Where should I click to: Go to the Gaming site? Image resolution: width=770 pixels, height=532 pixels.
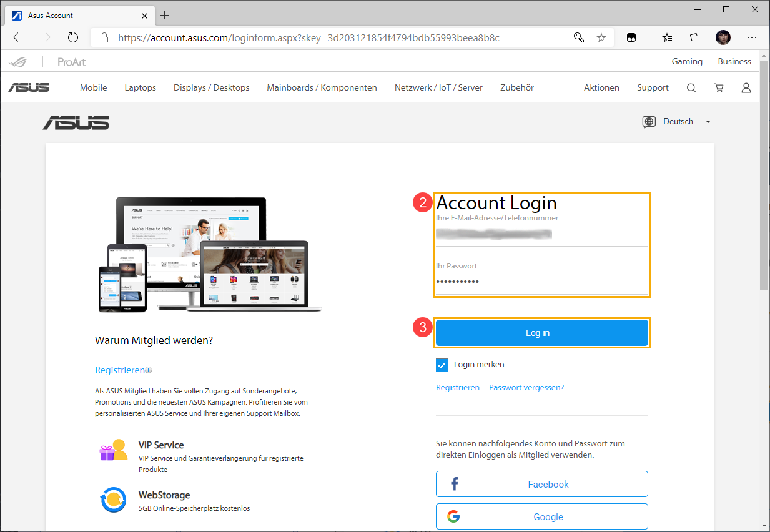coord(687,61)
